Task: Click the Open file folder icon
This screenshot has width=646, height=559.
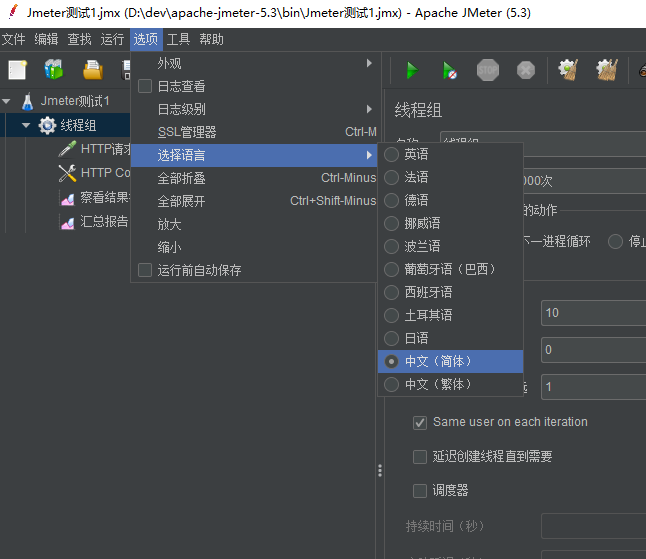Action: click(x=93, y=70)
